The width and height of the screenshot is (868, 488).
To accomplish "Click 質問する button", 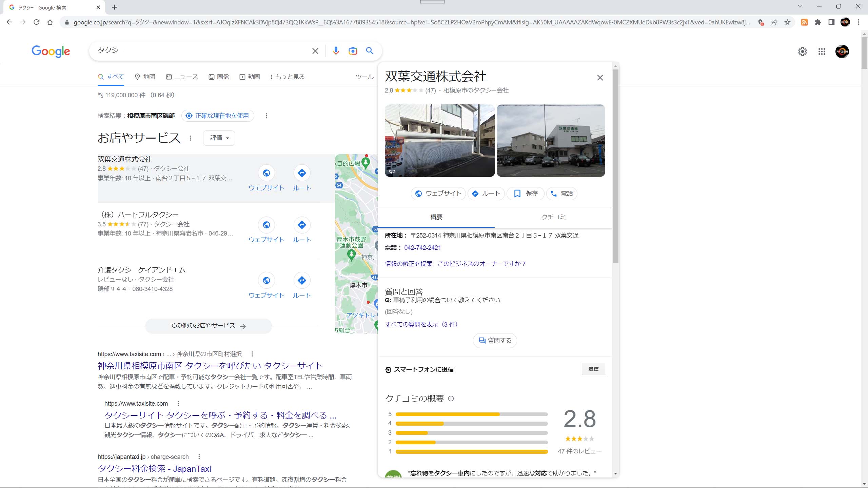I will [495, 341].
